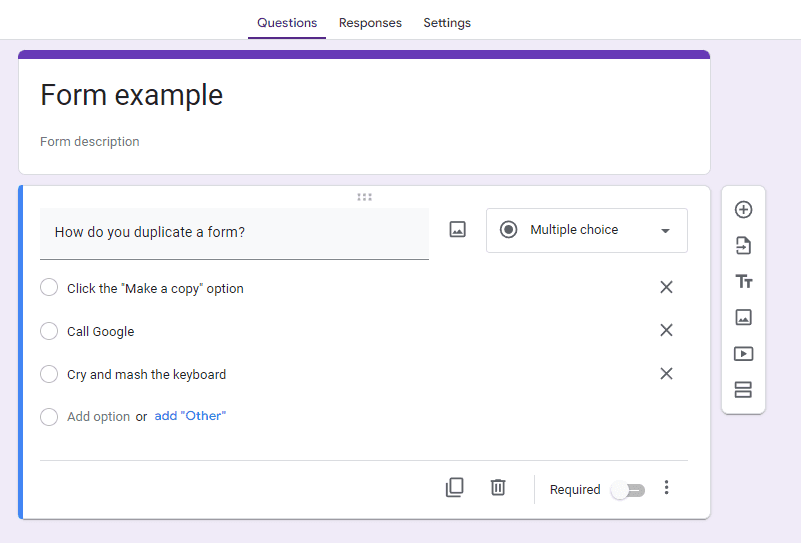
Task: Grab the question drag handle
Action: [x=364, y=197]
